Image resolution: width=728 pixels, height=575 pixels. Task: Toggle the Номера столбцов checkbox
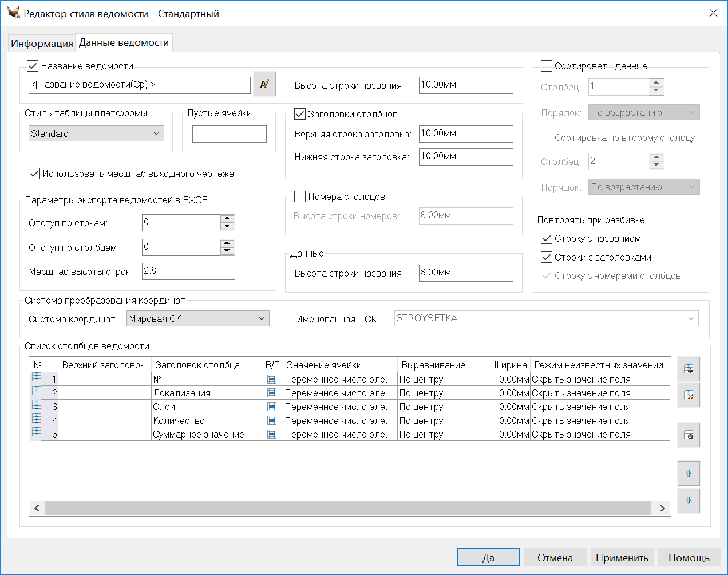pos(300,196)
